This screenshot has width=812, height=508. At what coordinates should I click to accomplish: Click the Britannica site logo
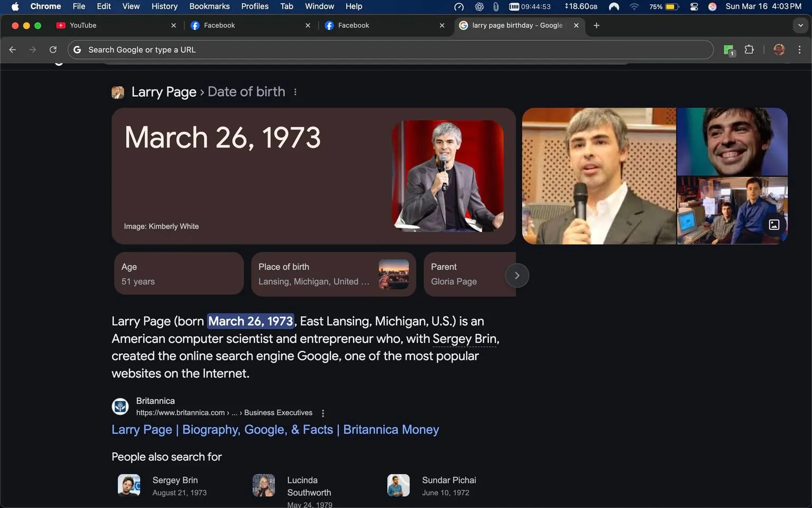[120, 406]
